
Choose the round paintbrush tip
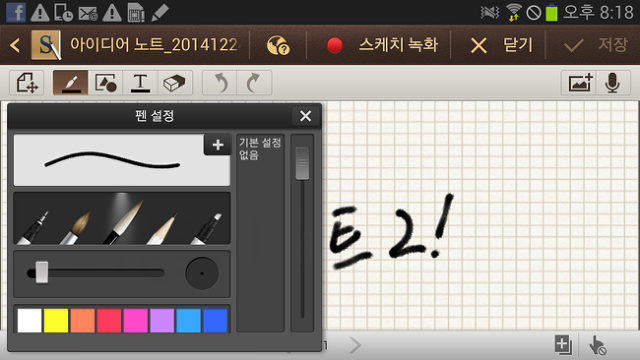[76, 227]
